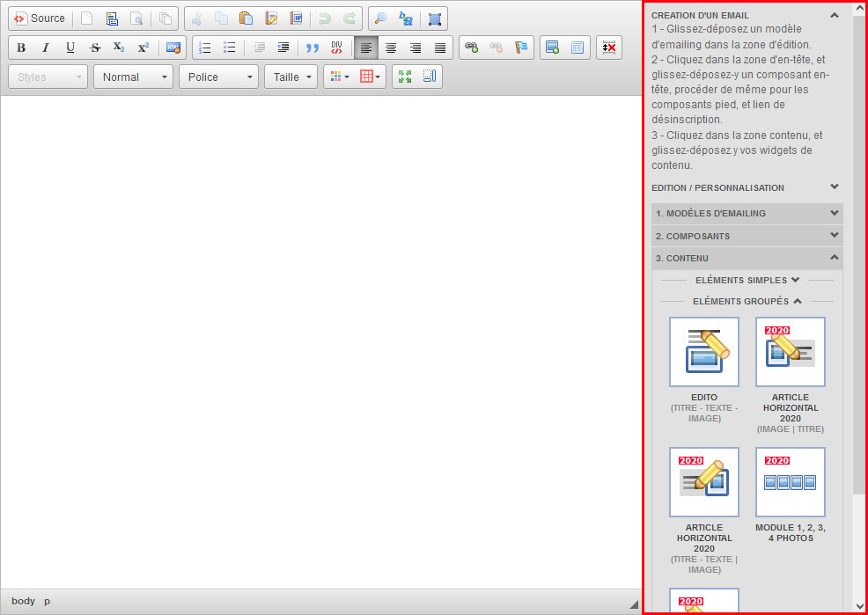Viewport: 868px width, 615px height.
Task: Select the Edito content widget thumbnail
Action: (x=703, y=352)
